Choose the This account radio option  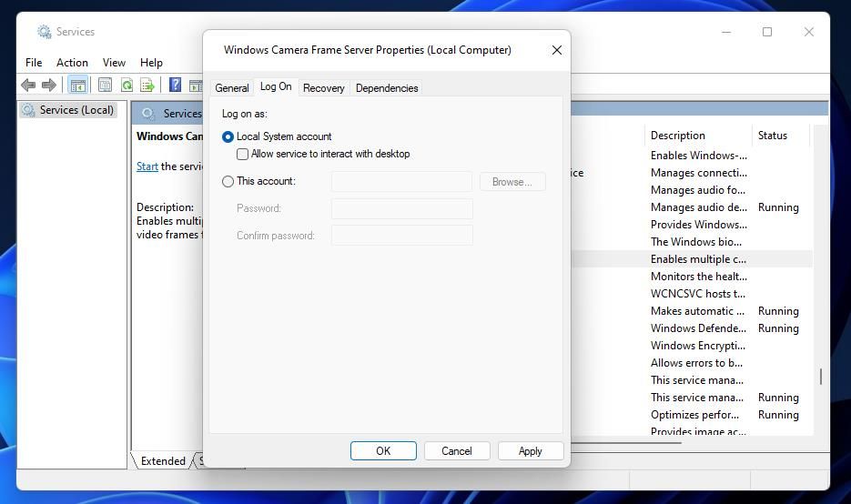coord(228,181)
